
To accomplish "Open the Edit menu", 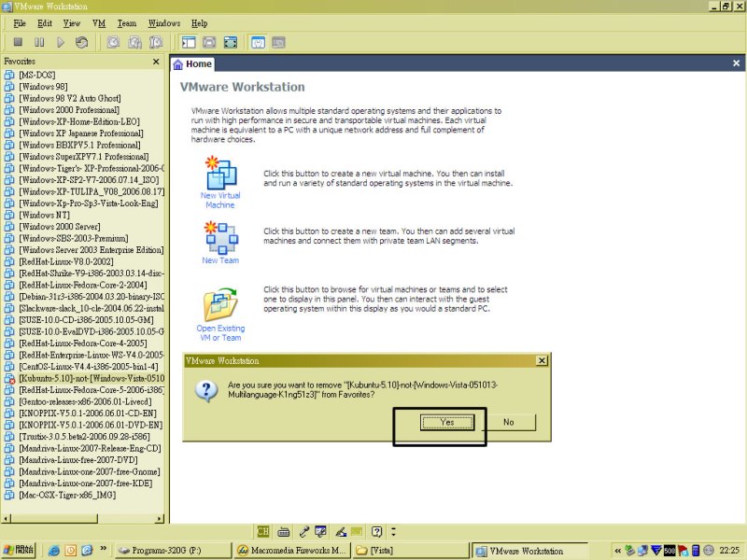I will (x=45, y=23).
